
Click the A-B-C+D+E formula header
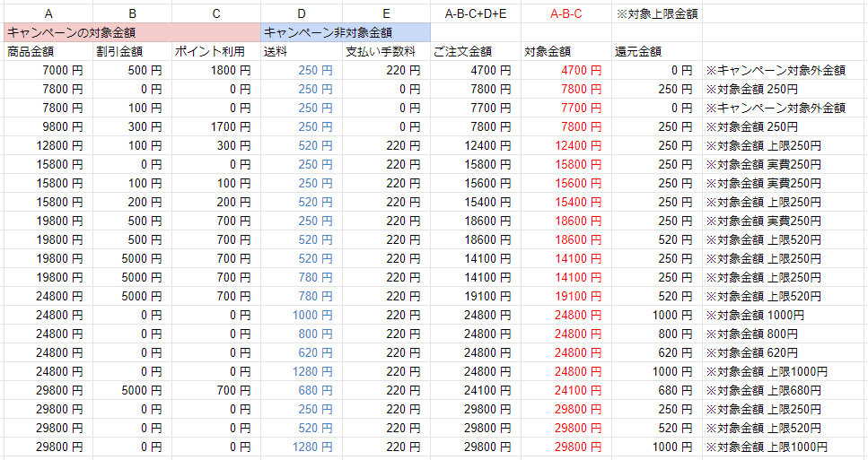pos(476,13)
